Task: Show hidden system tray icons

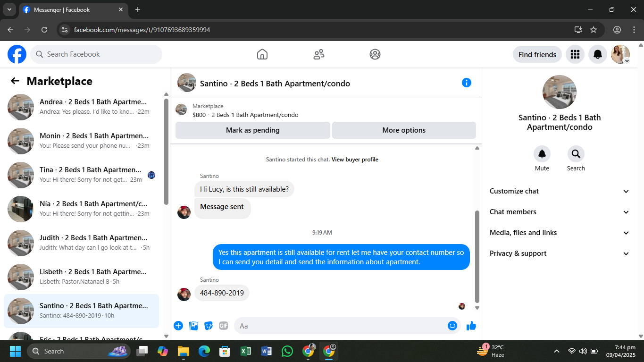Action: (x=557, y=351)
